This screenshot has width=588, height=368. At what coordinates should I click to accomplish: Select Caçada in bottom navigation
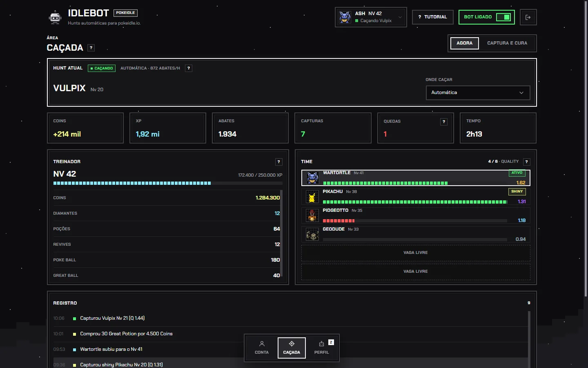(292, 348)
